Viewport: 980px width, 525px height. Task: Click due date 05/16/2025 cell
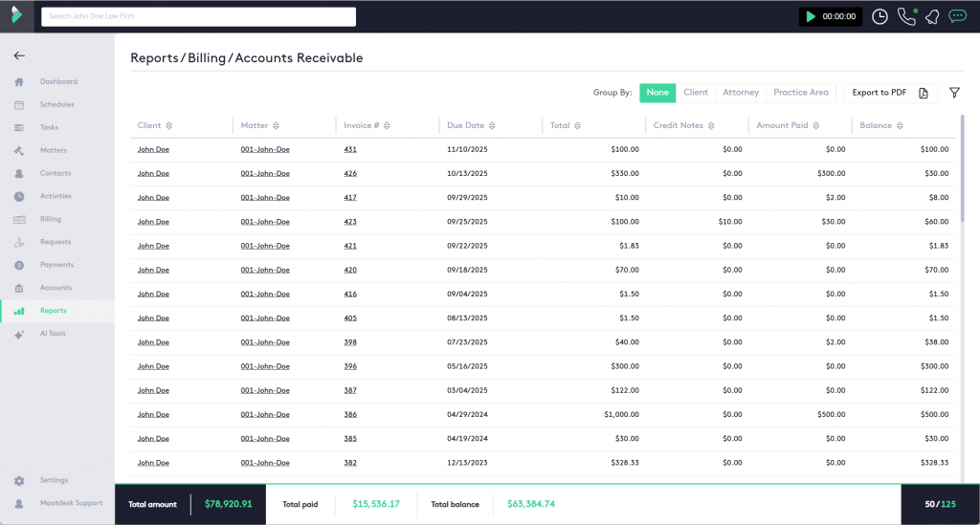coord(467,366)
